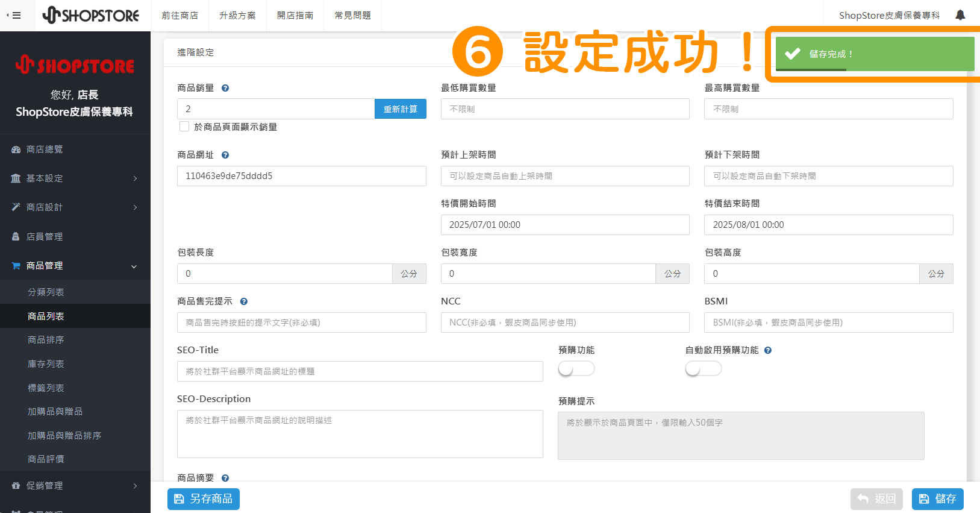Expand the 基本設定 sidebar menu
The width and height of the screenshot is (980, 513).
point(75,178)
